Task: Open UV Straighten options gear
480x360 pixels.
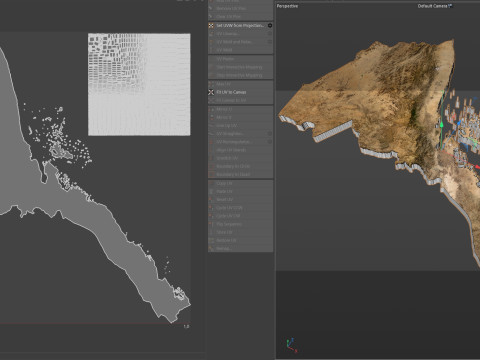Action: pos(270,133)
